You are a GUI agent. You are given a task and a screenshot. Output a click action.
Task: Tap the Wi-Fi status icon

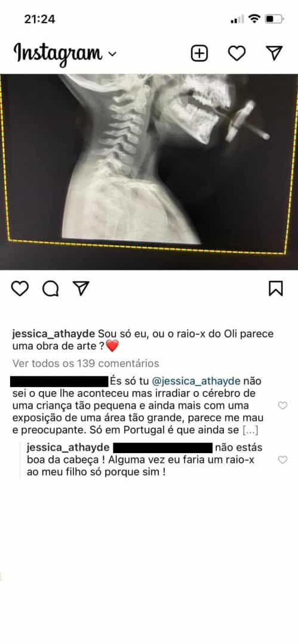[255, 19]
